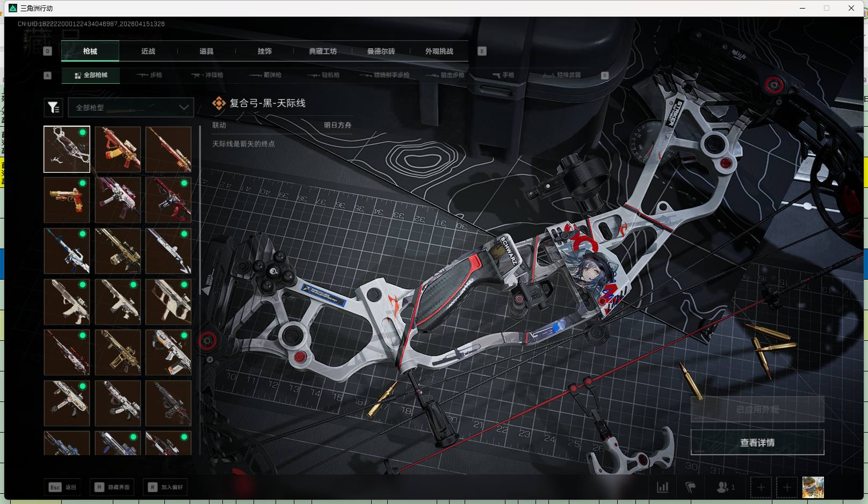Select the gold drum-magazine gun skin, third row
Viewport: 868px width, 504px height.
118,251
